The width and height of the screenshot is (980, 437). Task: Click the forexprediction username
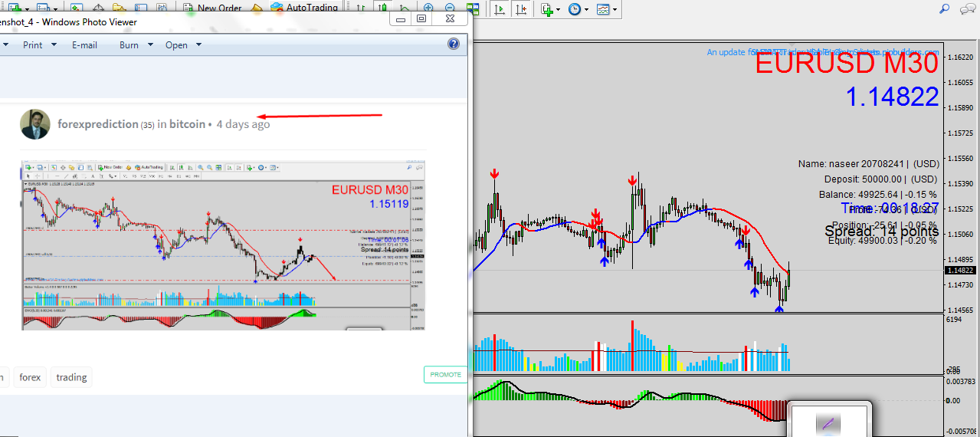point(98,123)
